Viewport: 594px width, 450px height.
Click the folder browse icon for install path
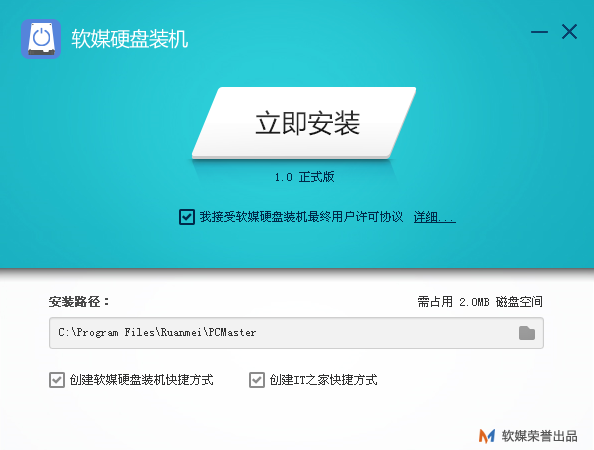point(527,333)
